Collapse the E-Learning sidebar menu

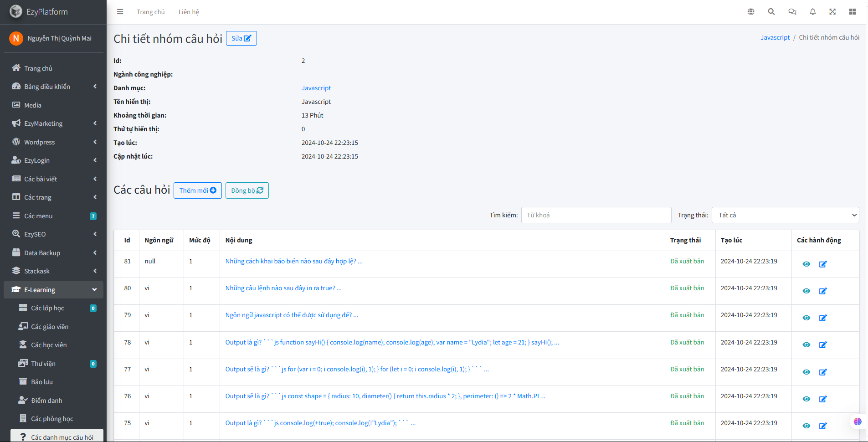pyautogui.click(x=53, y=290)
